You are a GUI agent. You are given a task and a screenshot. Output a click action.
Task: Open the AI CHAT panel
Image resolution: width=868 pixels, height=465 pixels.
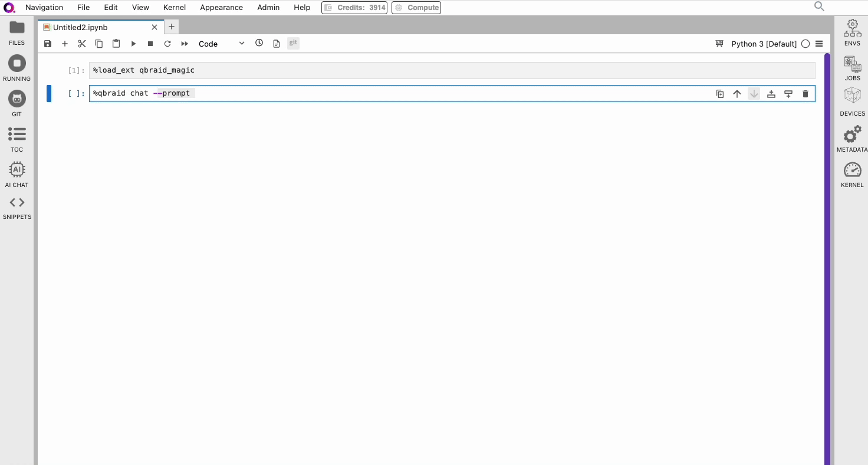point(17,175)
